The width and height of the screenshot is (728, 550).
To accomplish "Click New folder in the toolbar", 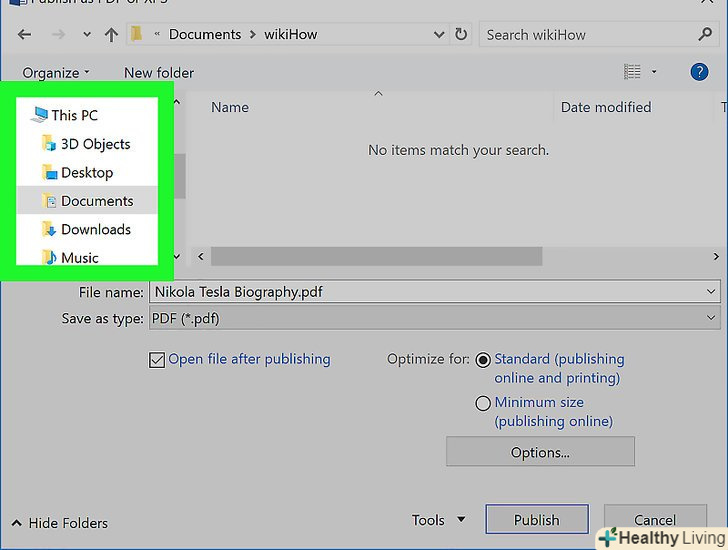I will [x=159, y=72].
